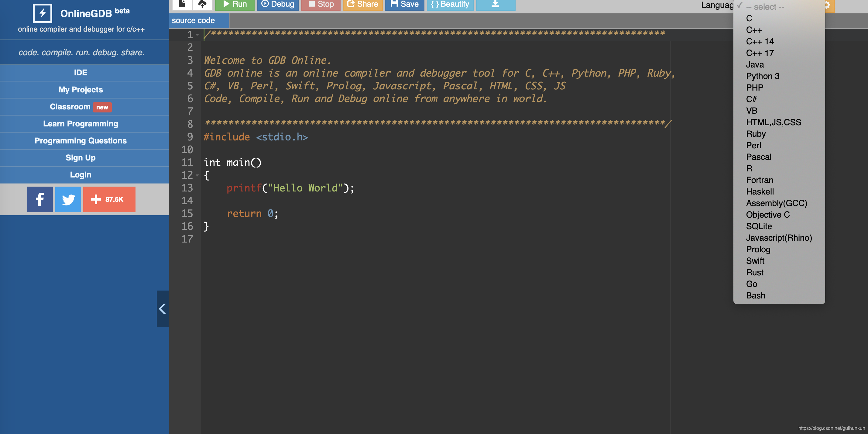Click the download code icon button
This screenshot has width=868, height=434.
495,4
